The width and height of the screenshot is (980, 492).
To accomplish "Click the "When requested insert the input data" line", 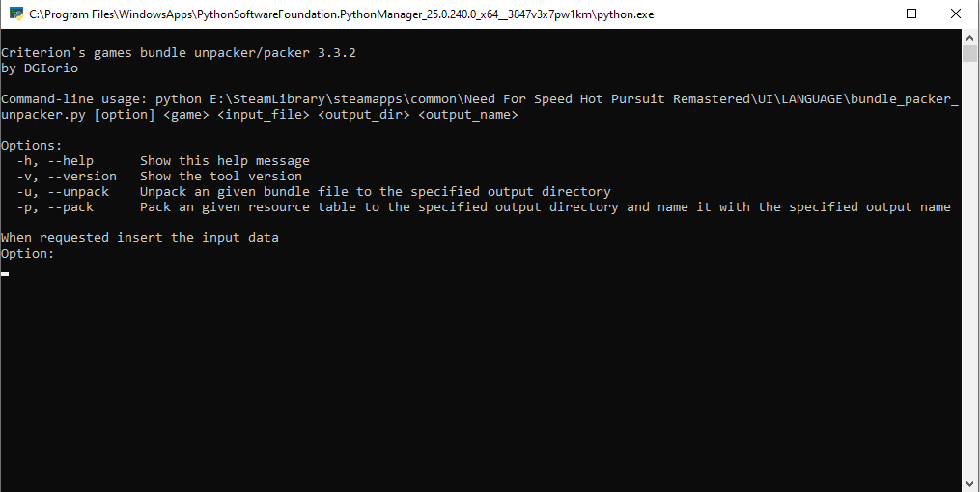I will tap(140, 238).
